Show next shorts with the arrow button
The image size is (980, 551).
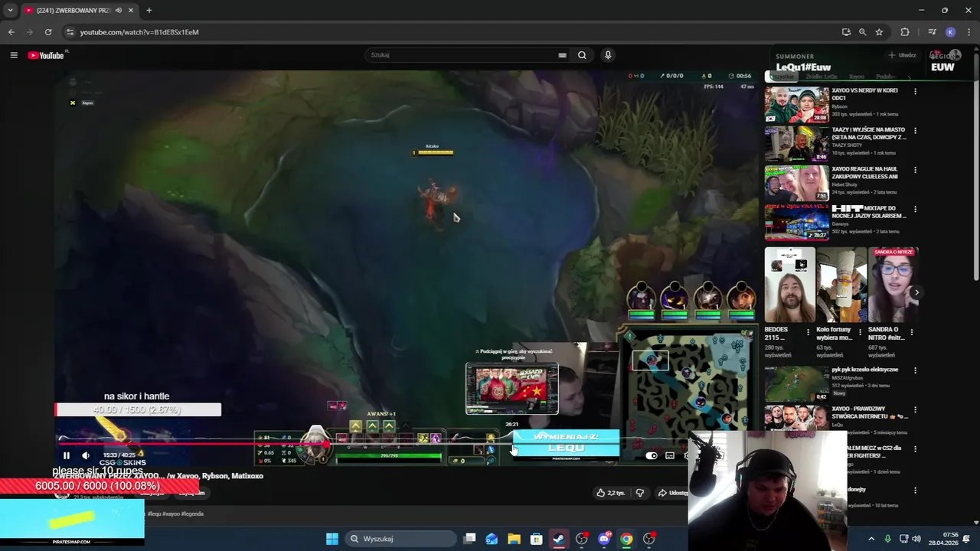coord(916,292)
